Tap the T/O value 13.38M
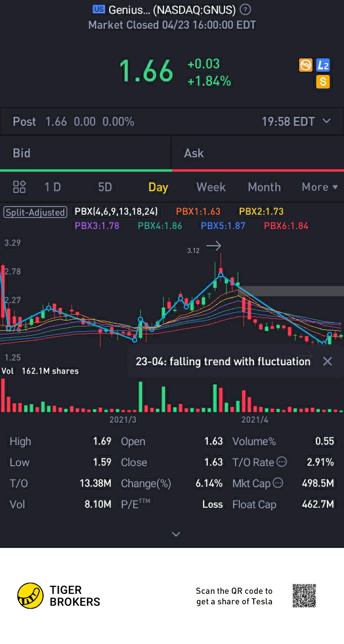This screenshot has width=344, height=644. pos(96,483)
